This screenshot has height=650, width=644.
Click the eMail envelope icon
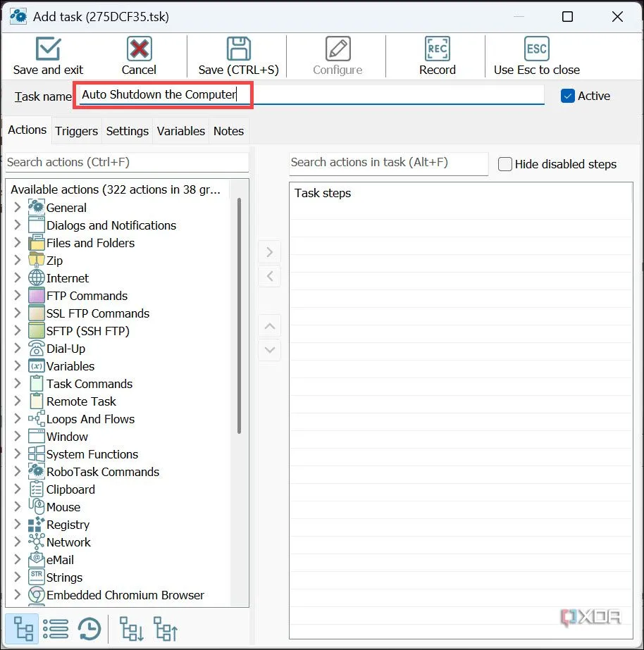pos(36,560)
